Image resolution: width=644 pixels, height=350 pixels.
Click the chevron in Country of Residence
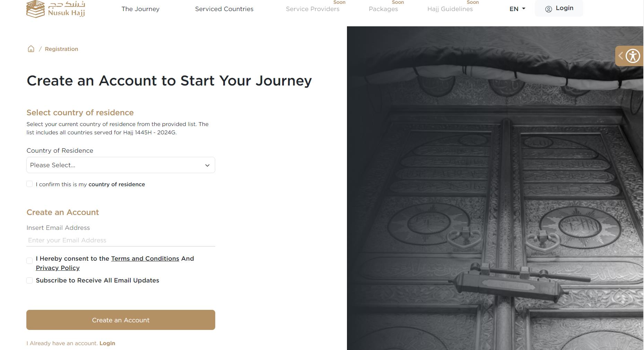pyautogui.click(x=207, y=165)
